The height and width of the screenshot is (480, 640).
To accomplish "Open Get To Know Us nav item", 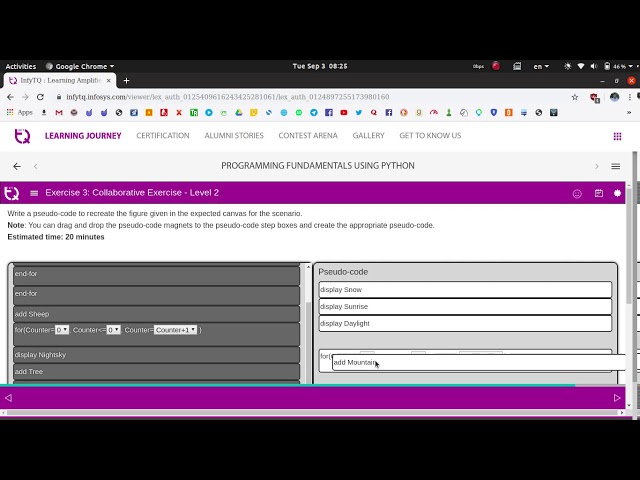I will (x=430, y=136).
